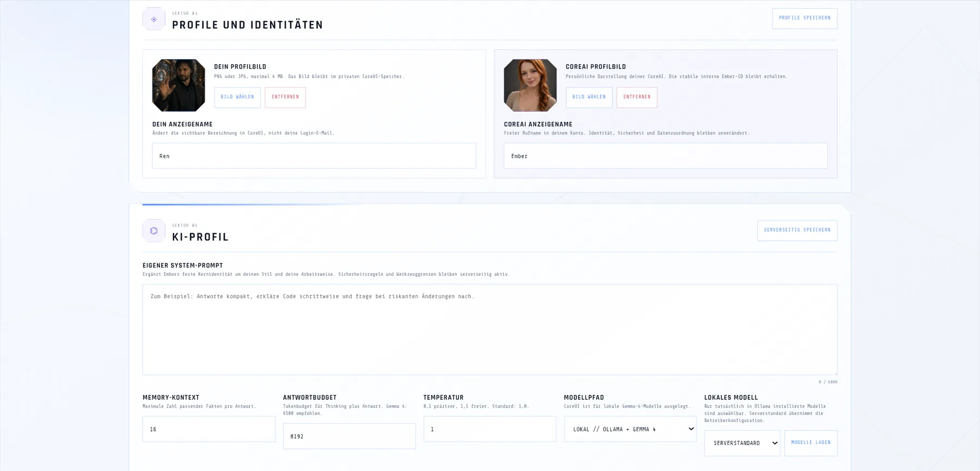The image size is (980, 471).
Task: Click the label "MODELLPFAD"
Action: 584,398
